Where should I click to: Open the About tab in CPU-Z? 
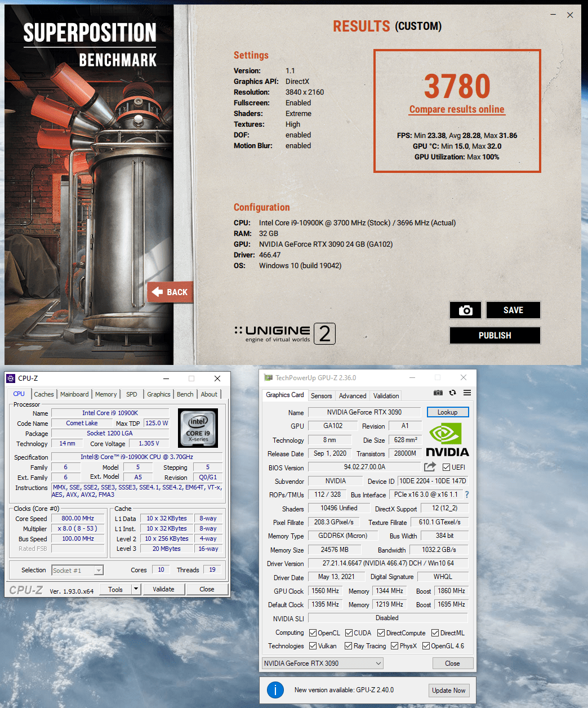pos(209,394)
